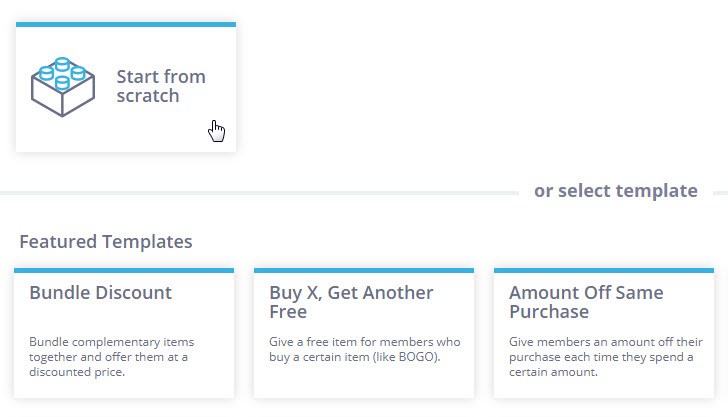This screenshot has height=417, width=728.
Task: Click the BOGO free item description
Action: point(364,349)
